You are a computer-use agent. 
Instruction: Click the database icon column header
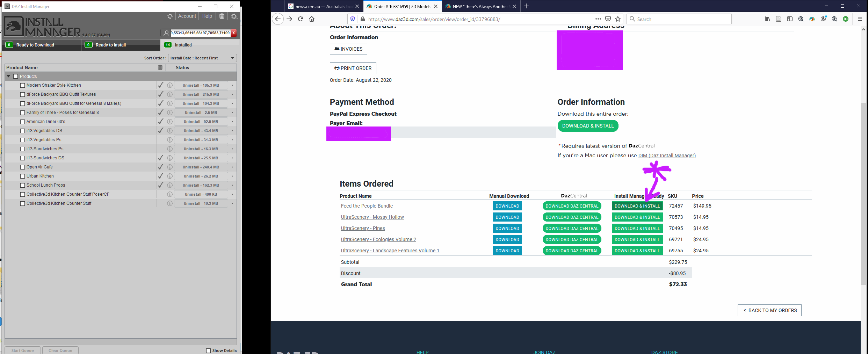tap(160, 67)
